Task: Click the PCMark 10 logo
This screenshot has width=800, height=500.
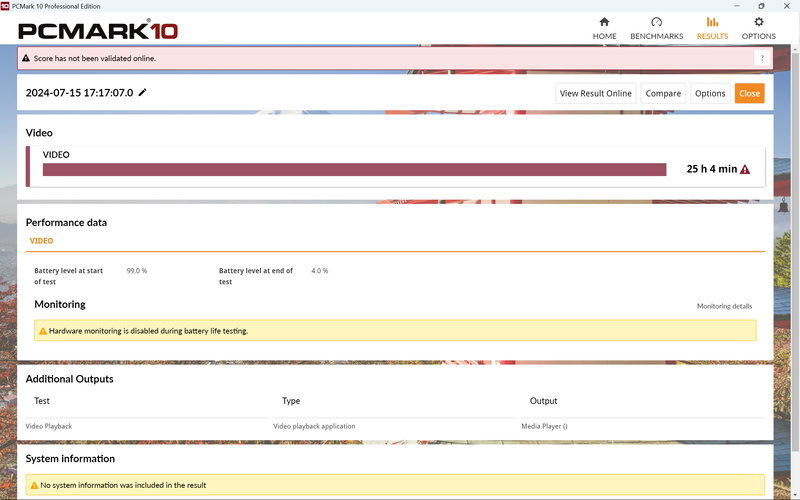Action: 98,31
